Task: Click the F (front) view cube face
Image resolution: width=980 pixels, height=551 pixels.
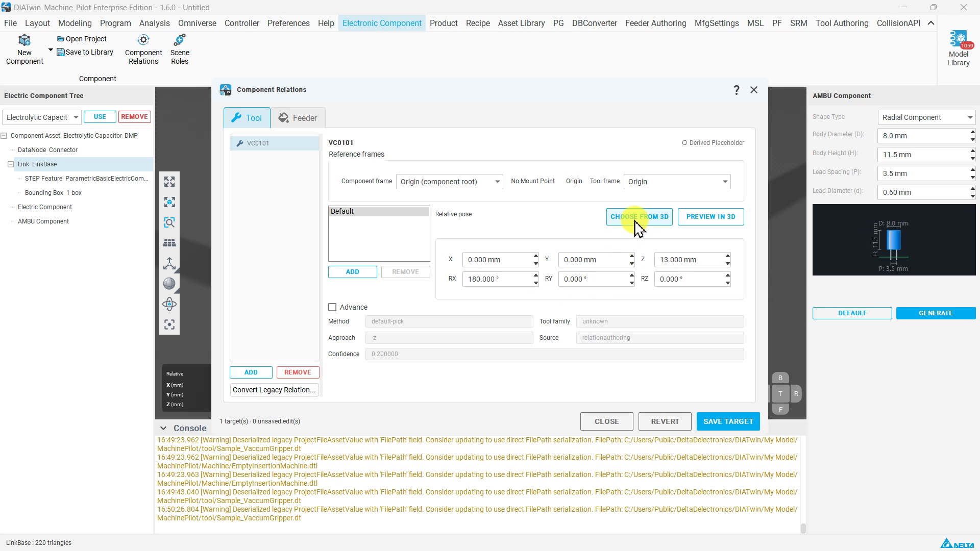Action: (780, 409)
